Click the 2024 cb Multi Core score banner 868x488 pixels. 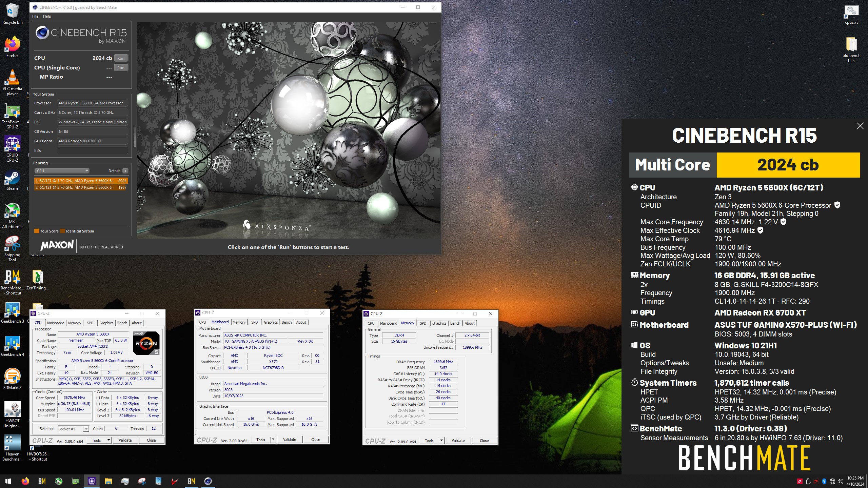click(x=788, y=165)
